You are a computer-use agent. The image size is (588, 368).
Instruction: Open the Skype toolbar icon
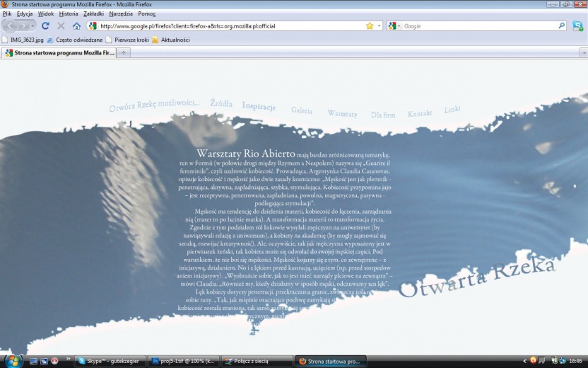tap(577, 26)
